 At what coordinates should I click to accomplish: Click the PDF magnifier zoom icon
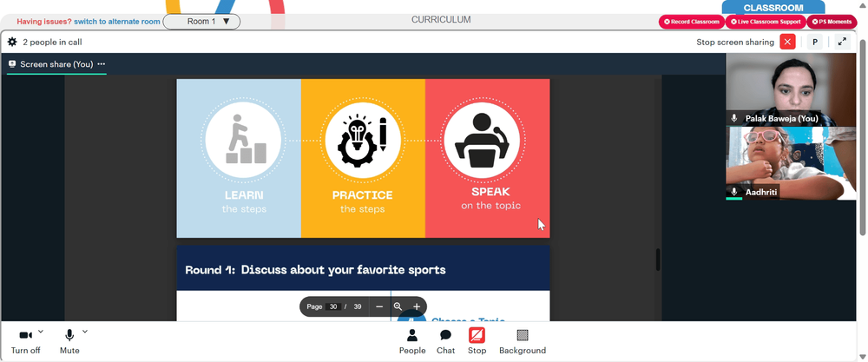(x=398, y=306)
